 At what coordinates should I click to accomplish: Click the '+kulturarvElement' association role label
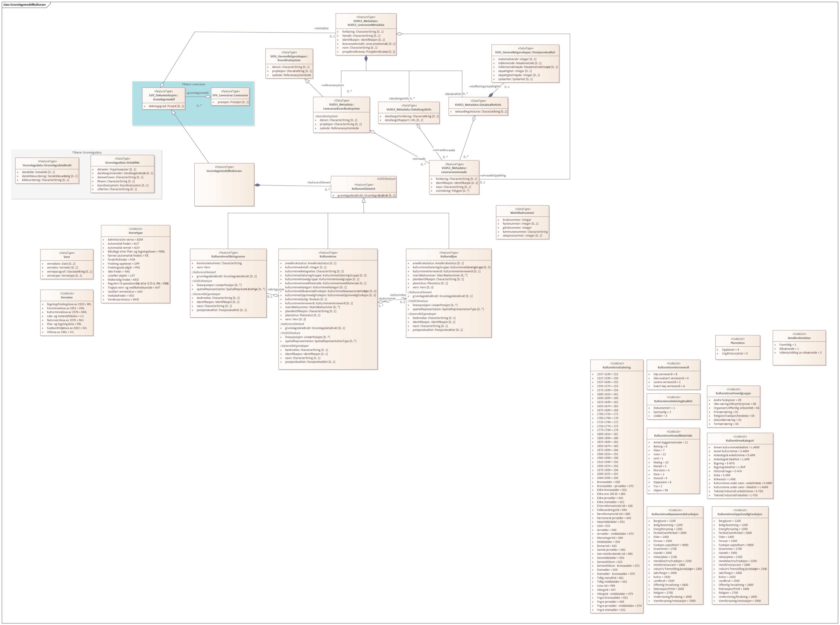[x=319, y=183]
